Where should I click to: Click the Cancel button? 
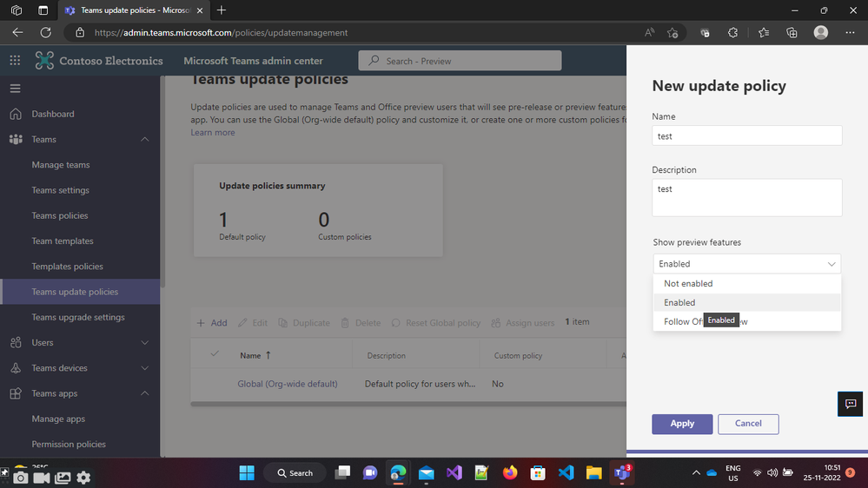(x=748, y=424)
